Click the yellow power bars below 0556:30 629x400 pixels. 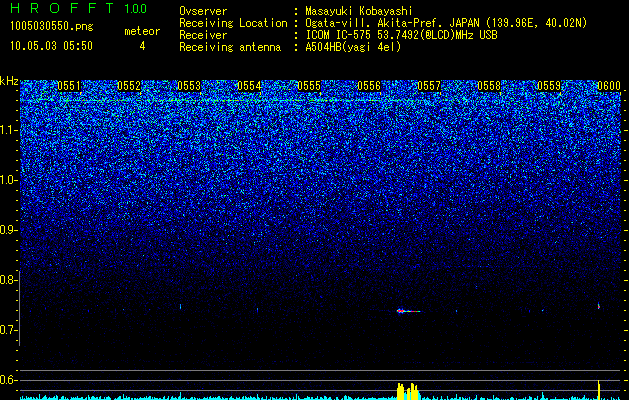pyautogui.click(x=408, y=391)
